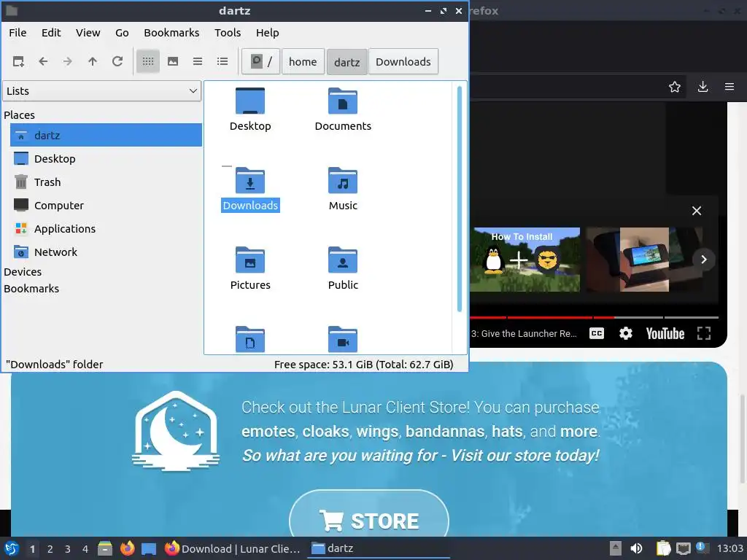Switch to workspace 3
Screen dimensions: 747x560
[x=68, y=549]
